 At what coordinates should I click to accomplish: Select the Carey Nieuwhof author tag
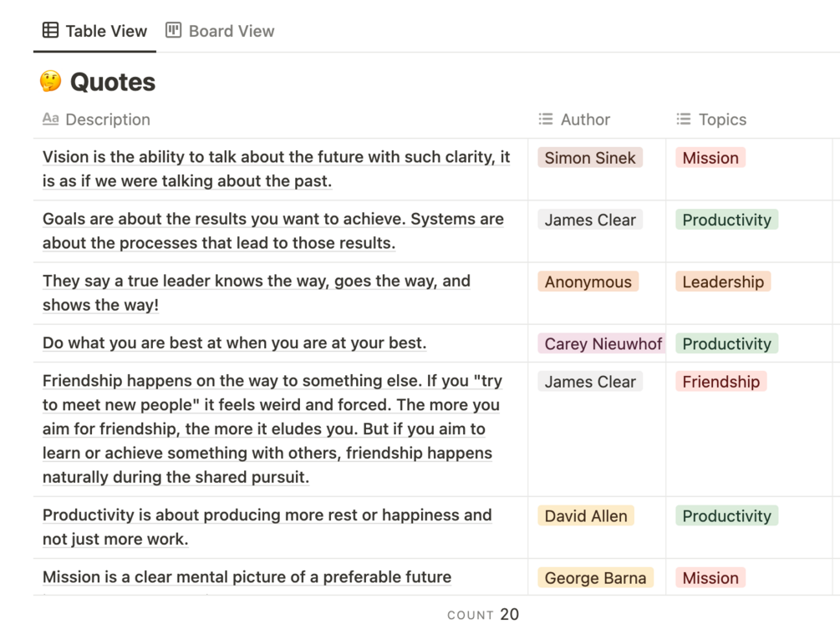tap(602, 343)
